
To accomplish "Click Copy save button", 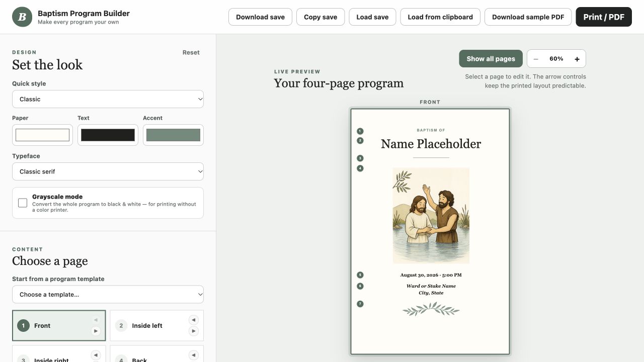I will pos(320,17).
